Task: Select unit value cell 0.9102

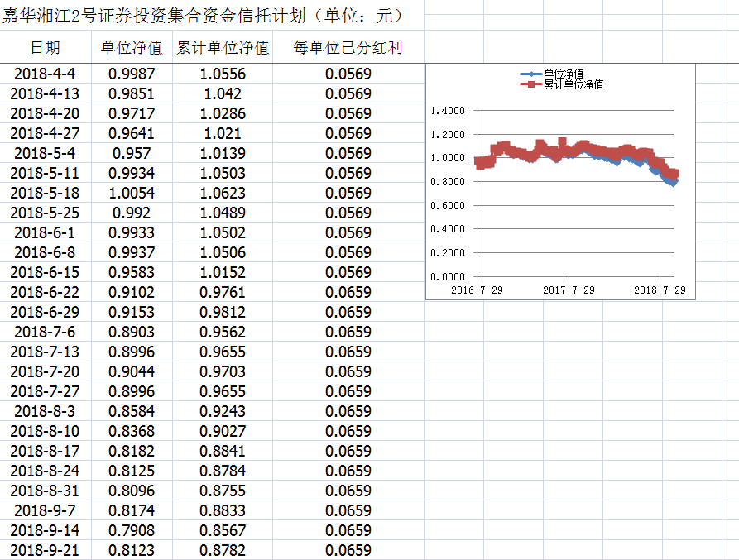Action: (x=132, y=292)
